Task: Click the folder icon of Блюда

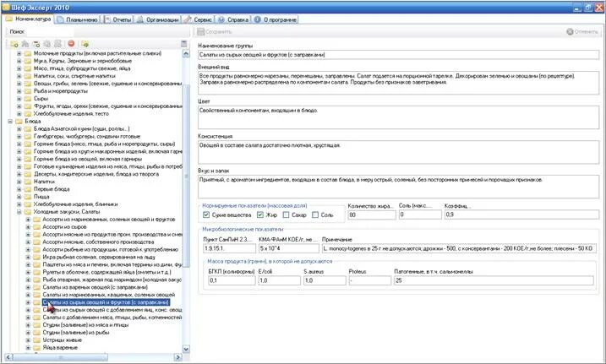Action: (19, 122)
